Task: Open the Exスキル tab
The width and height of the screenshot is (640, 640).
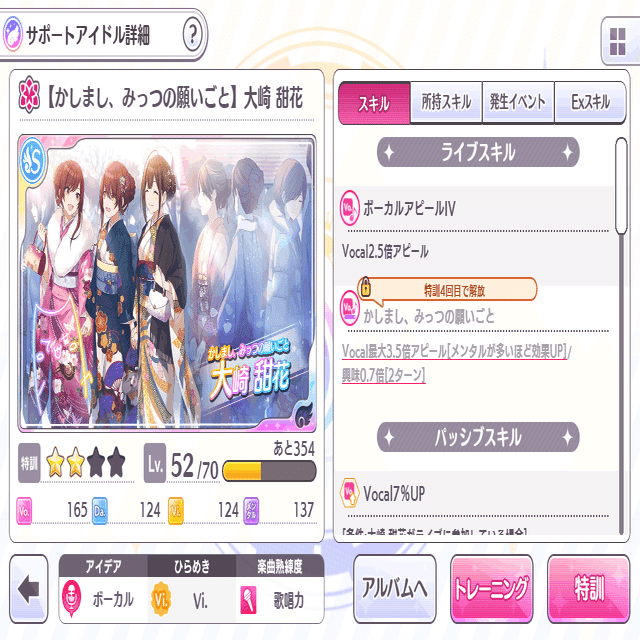Action: coord(590,102)
